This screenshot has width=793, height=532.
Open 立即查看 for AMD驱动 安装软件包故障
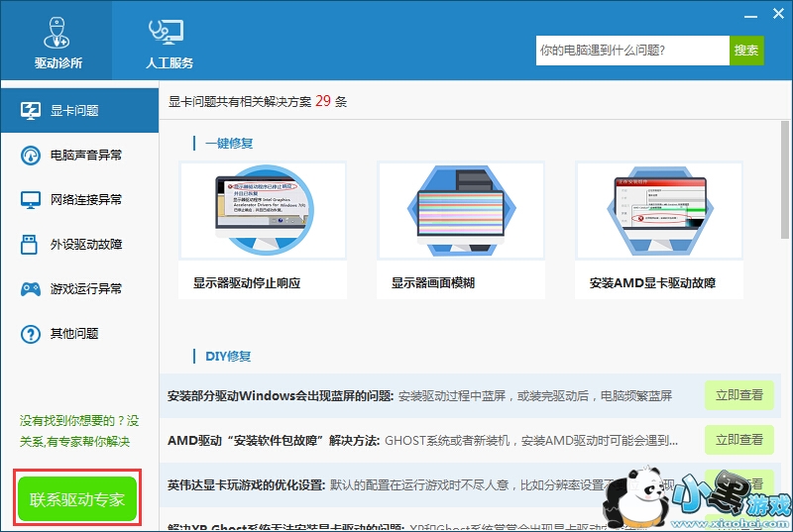(x=739, y=440)
